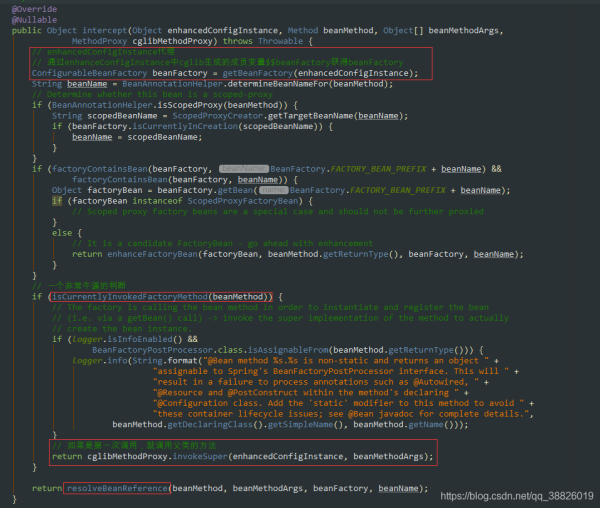Click the BeanFactoryPostProcessor class reference
This screenshot has width=600, height=508.
(152, 350)
